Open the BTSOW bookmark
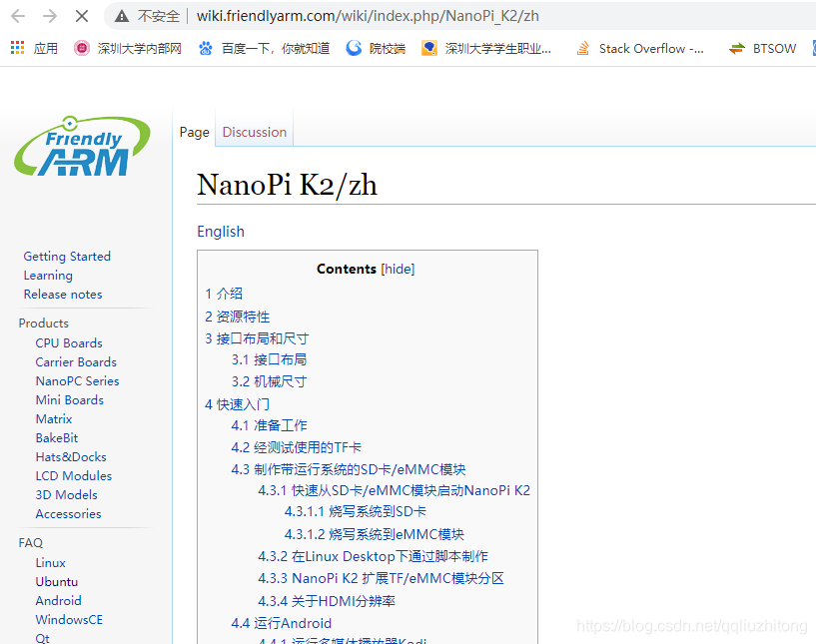Image resolution: width=816 pixels, height=644 pixels. coord(762,48)
